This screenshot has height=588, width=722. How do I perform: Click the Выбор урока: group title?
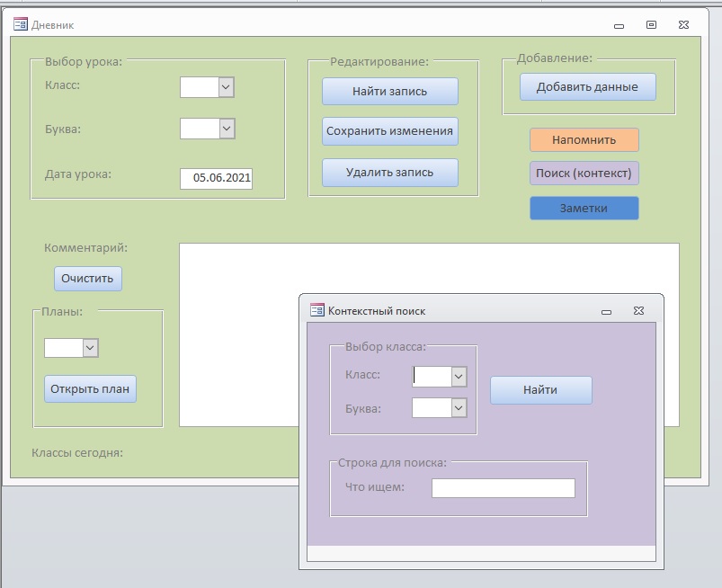[84, 62]
